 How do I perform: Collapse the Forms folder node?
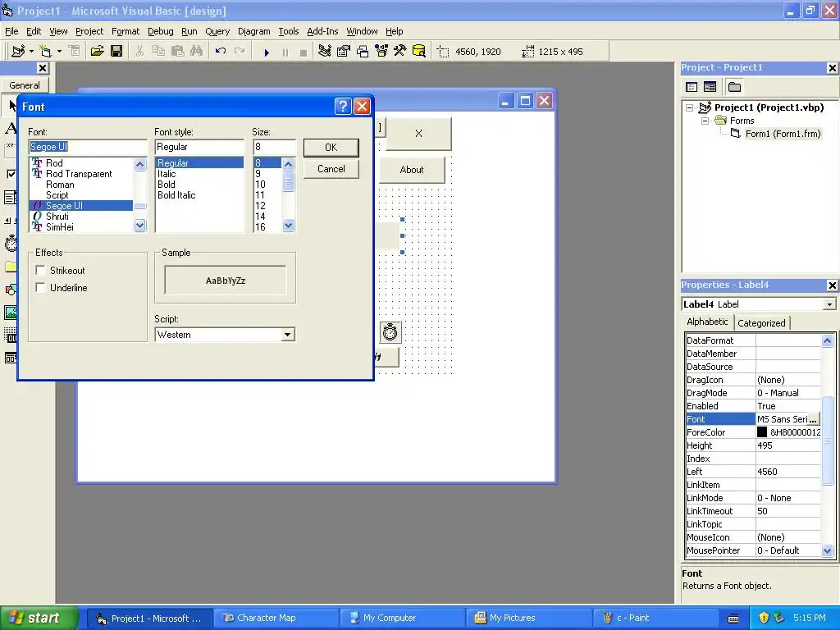(x=705, y=121)
